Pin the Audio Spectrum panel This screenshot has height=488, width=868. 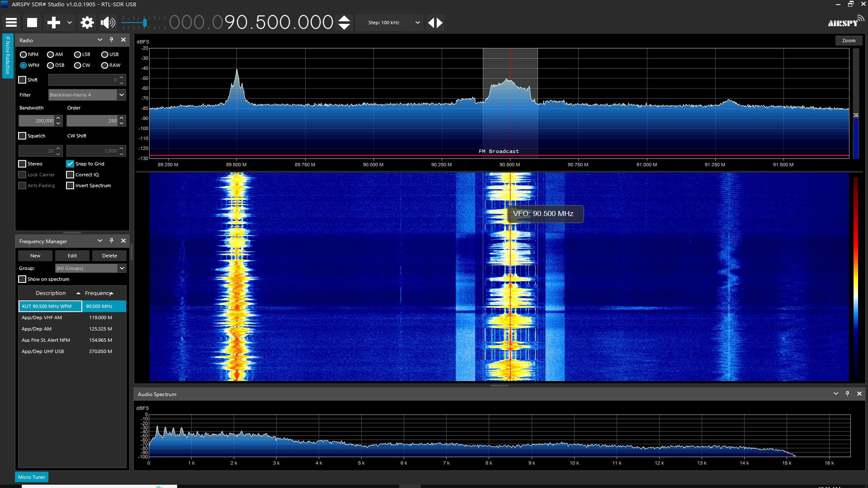pyautogui.click(x=848, y=394)
